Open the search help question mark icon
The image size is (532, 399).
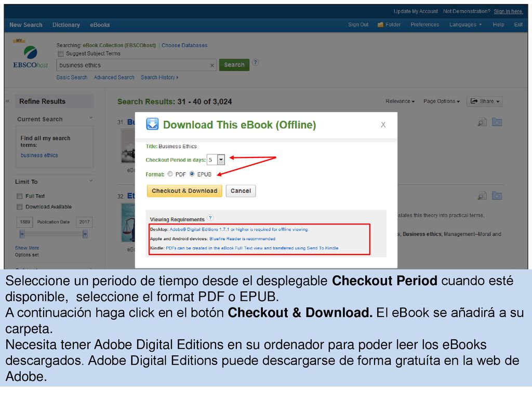click(x=256, y=62)
